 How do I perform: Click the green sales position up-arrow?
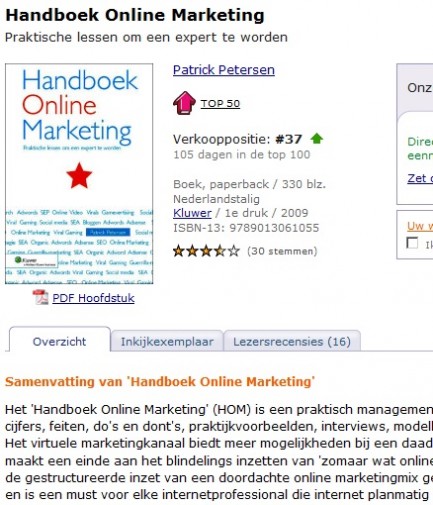[317, 138]
